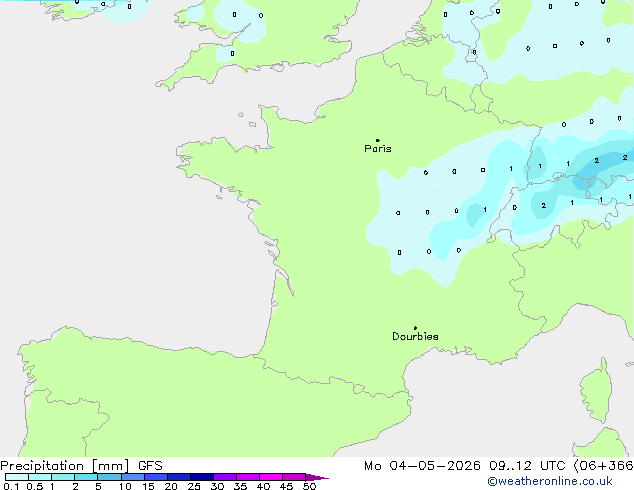634x490 pixels.
Task: Select the 25–30 mm legend swatch
Action: tap(202, 477)
